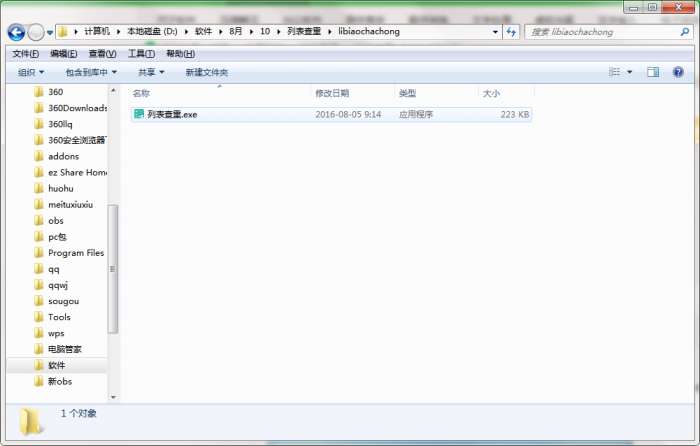
Task: Expand the arrow after 列表查重 breadcrumb
Action: (329, 32)
